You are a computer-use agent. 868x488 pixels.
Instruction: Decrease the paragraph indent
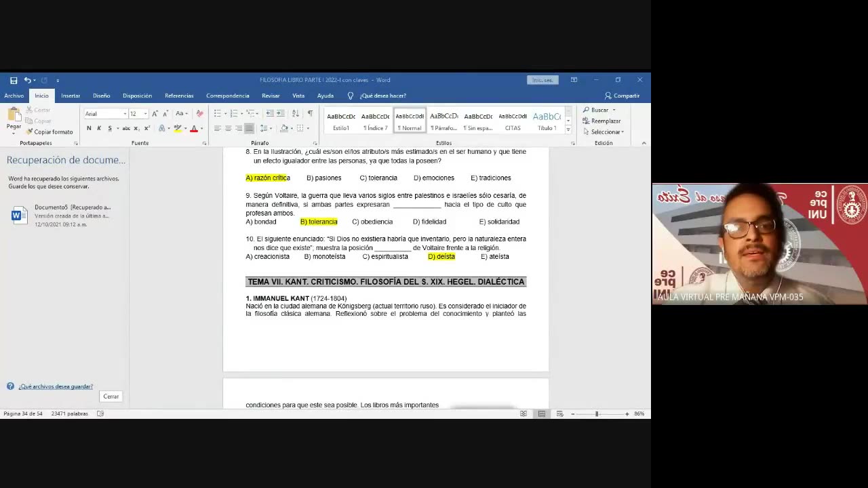pos(270,114)
